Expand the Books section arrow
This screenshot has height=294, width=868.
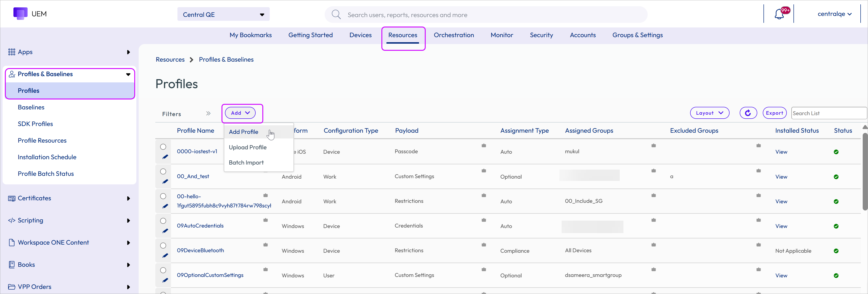tap(128, 265)
